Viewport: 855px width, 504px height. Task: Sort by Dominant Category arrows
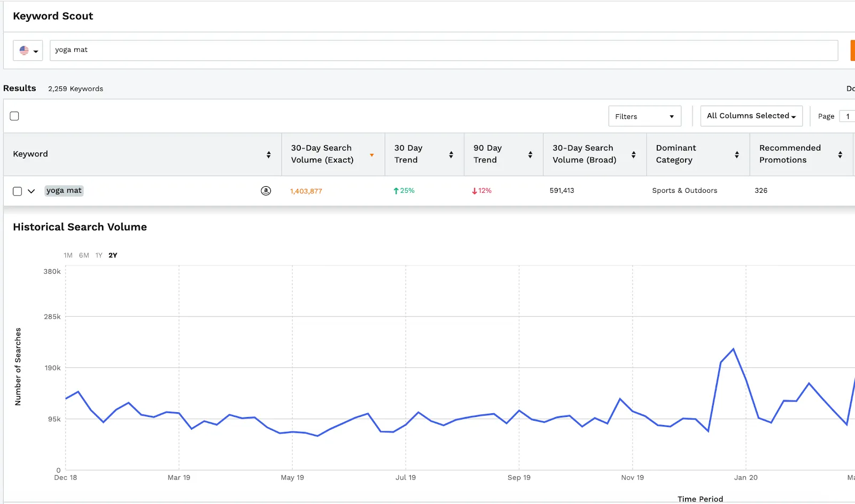(737, 154)
